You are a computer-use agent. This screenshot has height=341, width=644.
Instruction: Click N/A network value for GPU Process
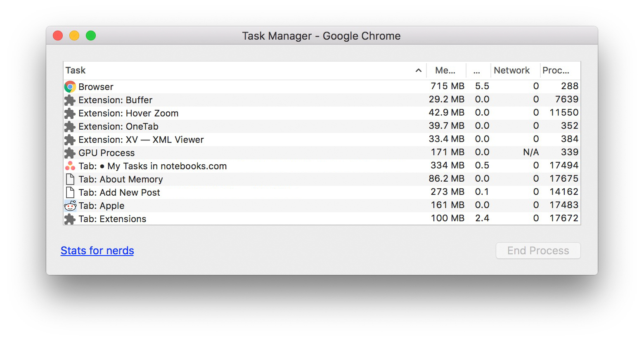(531, 152)
